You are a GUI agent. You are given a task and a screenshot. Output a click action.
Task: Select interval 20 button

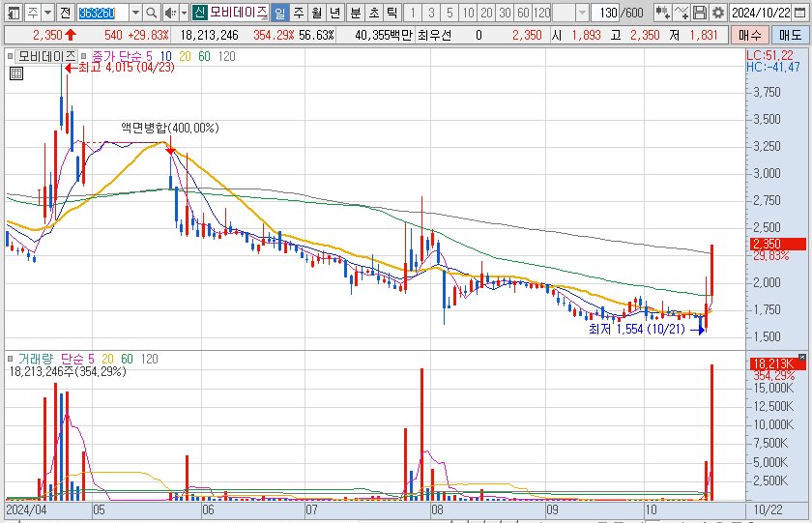(486, 13)
